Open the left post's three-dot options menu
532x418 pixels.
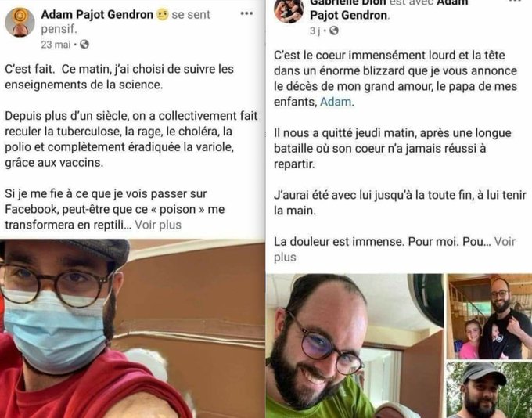[x=246, y=13]
